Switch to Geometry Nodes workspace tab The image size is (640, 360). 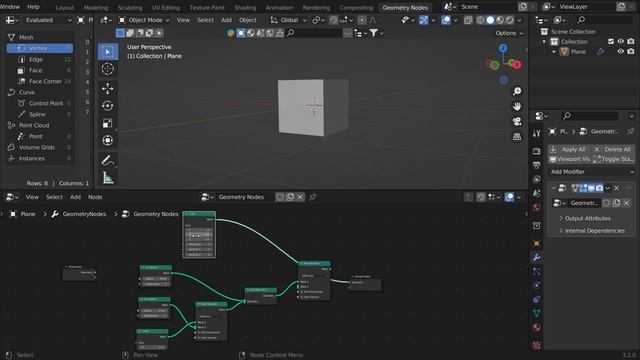[405, 7]
